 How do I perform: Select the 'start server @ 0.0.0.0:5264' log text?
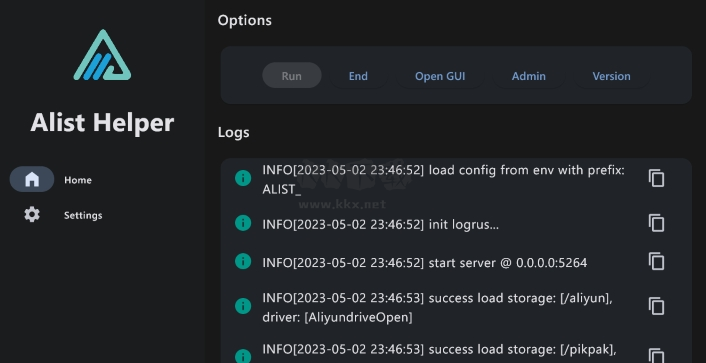click(507, 263)
